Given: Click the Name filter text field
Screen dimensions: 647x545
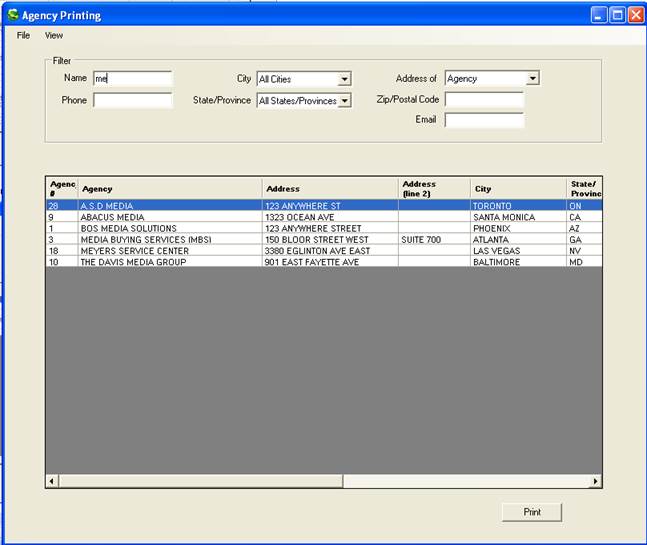Looking at the screenshot, I should click(x=132, y=79).
